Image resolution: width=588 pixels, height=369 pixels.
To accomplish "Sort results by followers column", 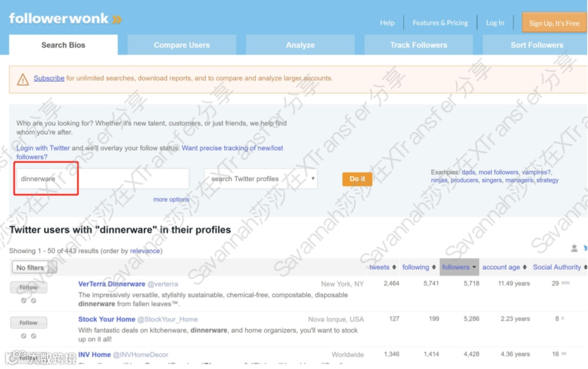I will click(459, 267).
